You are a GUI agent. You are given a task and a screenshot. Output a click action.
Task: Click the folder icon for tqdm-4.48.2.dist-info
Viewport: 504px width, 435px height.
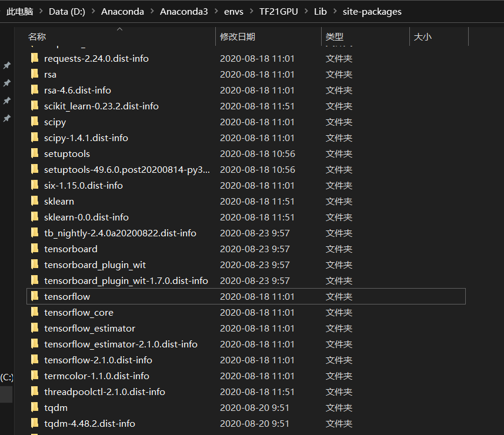pos(35,423)
